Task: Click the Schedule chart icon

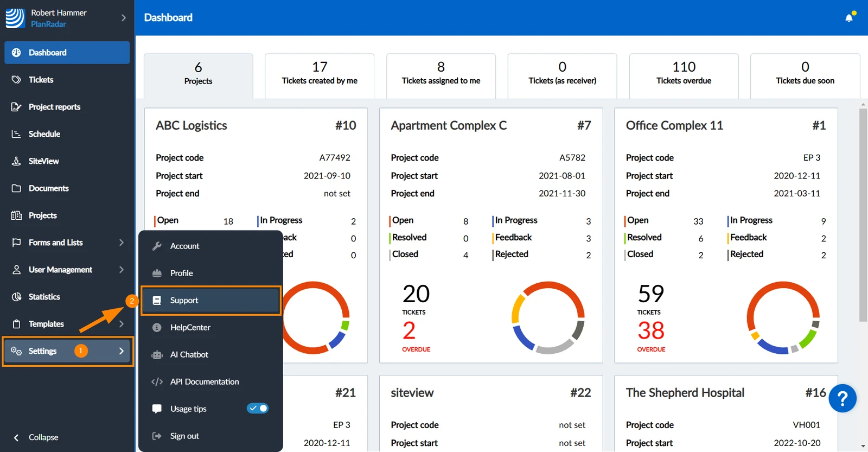Action: point(16,134)
